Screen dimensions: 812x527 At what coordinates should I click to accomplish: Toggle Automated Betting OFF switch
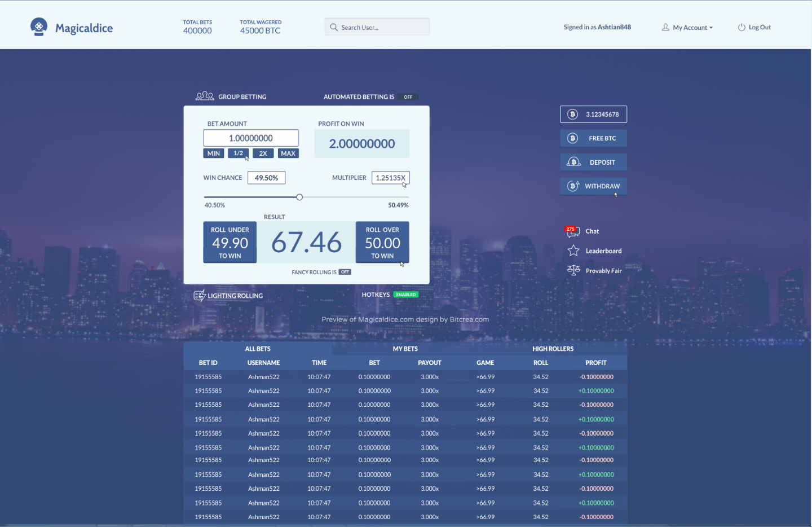408,97
